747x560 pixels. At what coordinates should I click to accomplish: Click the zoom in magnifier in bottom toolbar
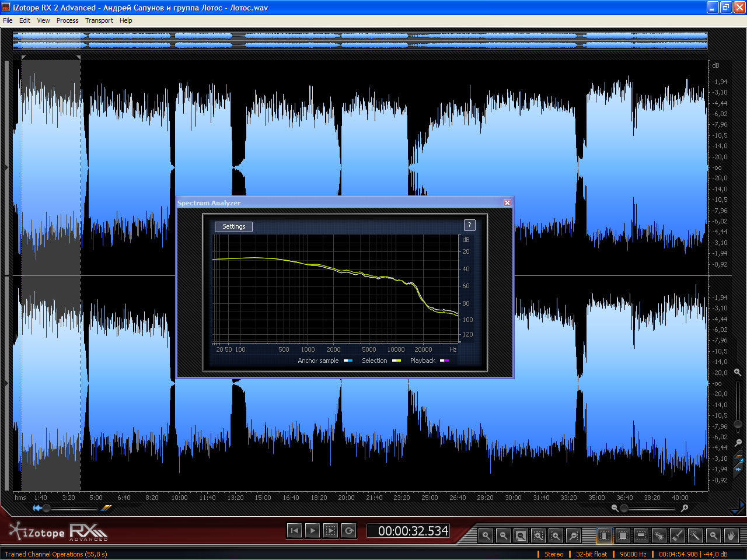coord(486,535)
